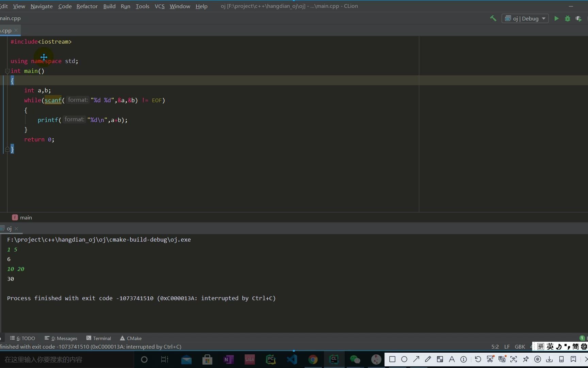Click the return 0; statement
Image resolution: width=588 pixels, height=368 pixels.
point(39,139)
